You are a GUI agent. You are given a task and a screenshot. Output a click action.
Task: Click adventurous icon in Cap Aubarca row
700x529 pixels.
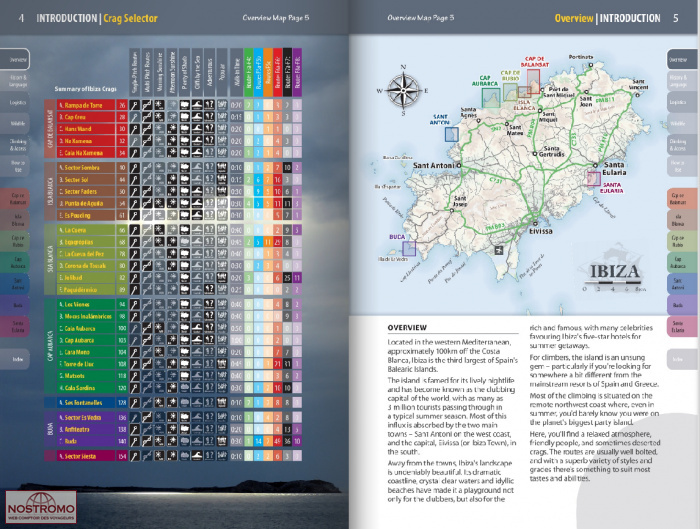click(x=209, y=340)
